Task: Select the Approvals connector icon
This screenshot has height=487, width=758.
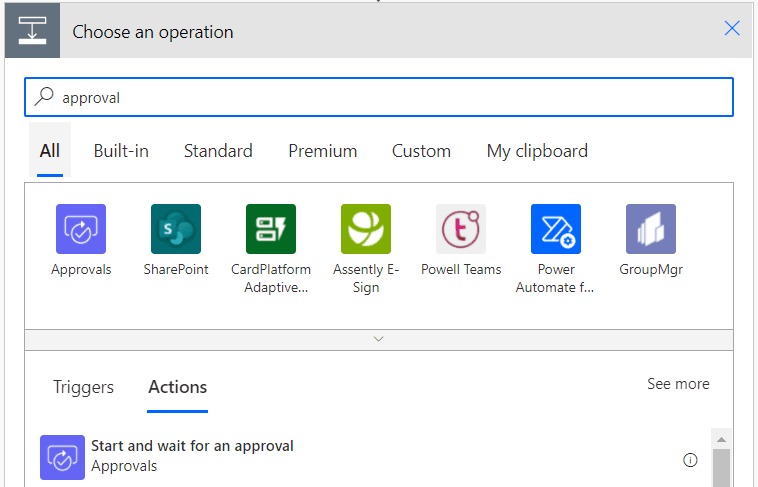Action: (x=81, y=229)
